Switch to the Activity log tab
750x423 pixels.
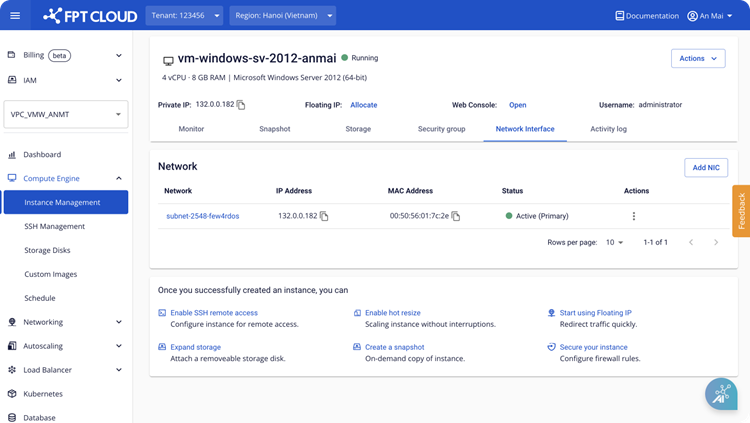[608, 129]
